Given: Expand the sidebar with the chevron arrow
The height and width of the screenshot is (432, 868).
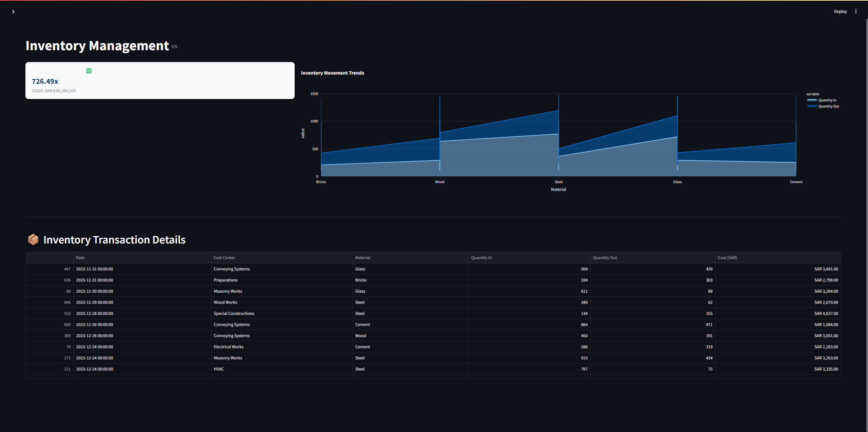Looking at the screenshot, I should point(13,12).
